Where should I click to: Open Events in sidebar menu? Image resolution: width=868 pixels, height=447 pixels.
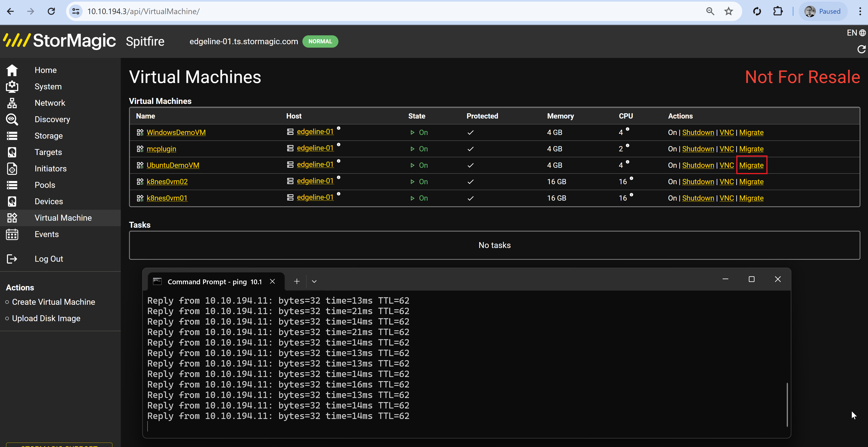pyautogui.click(x=46, y=234)
